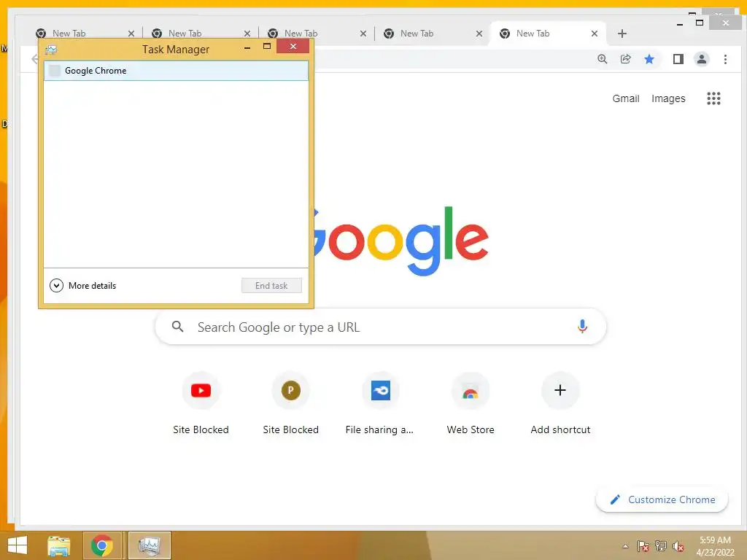
Task: Open the Site Blocked shortcut with P icon
Action: [290, 391]
